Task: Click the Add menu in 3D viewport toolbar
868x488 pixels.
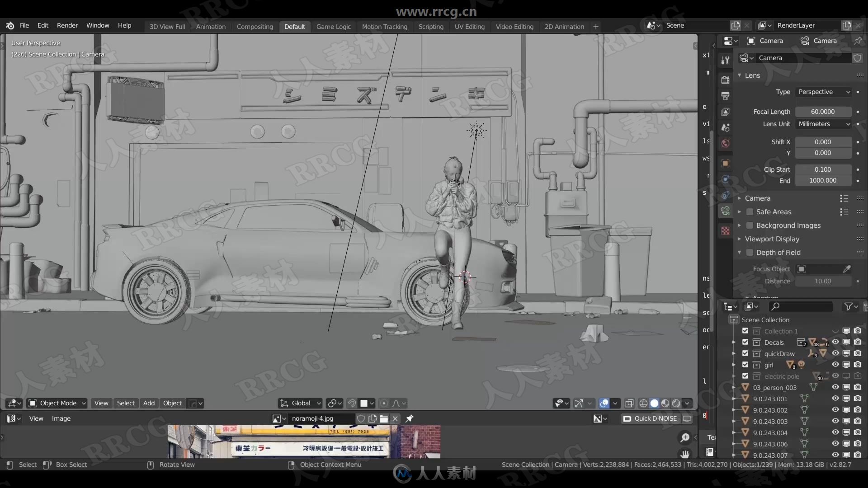Action: [148, 403]
